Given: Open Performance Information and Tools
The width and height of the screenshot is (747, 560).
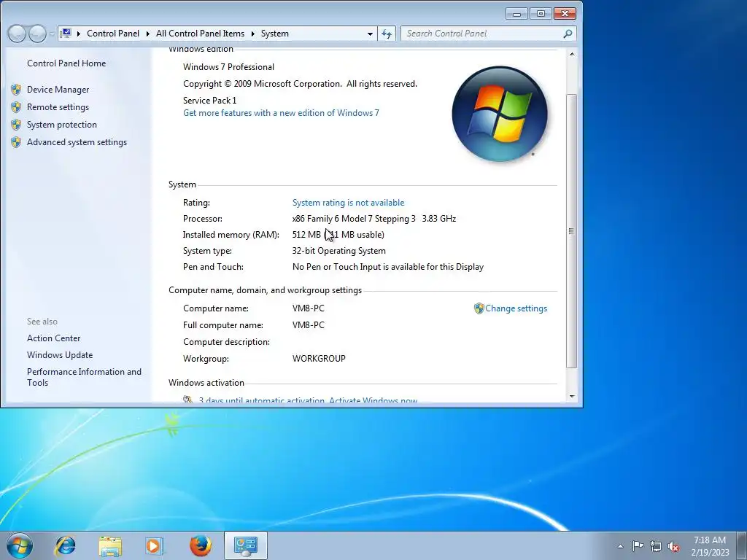Looking at the screenshot, I should 84,377.
